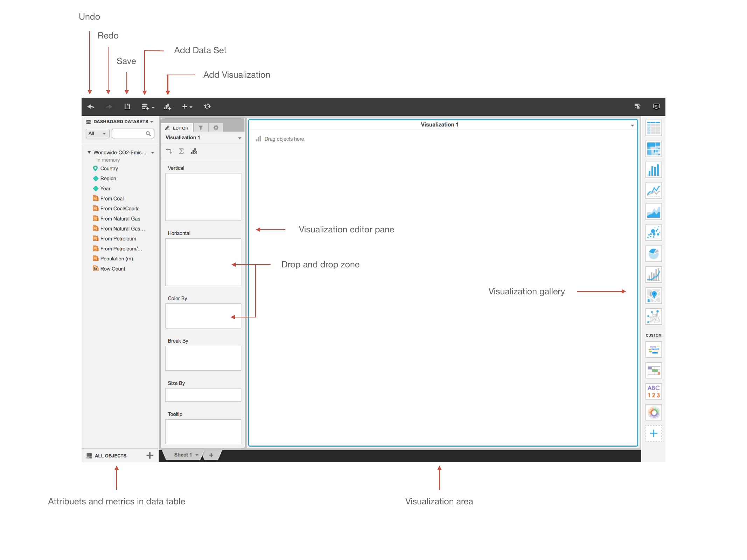Refresh the dashboard data
Viewport: 747px width, 560px height.
tap(207, 106)
